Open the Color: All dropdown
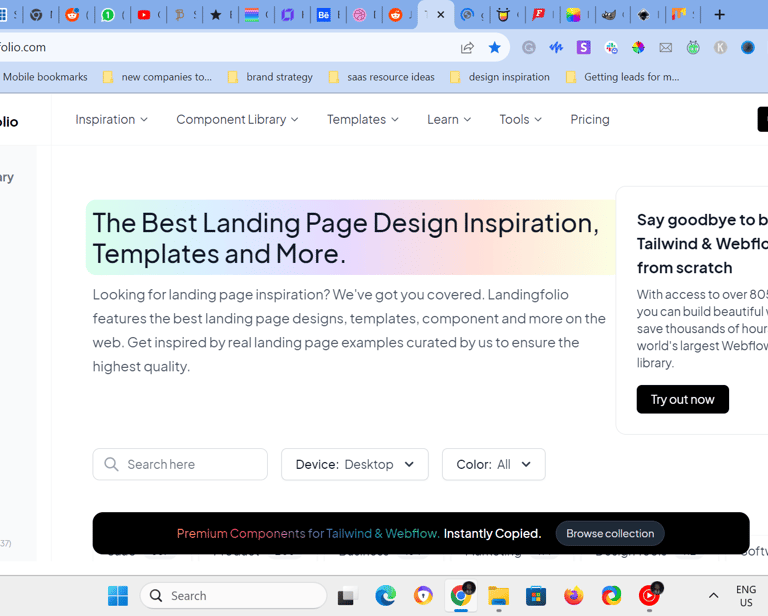The width and height of the screenshot is (768, 616). (x=494, y=464)
